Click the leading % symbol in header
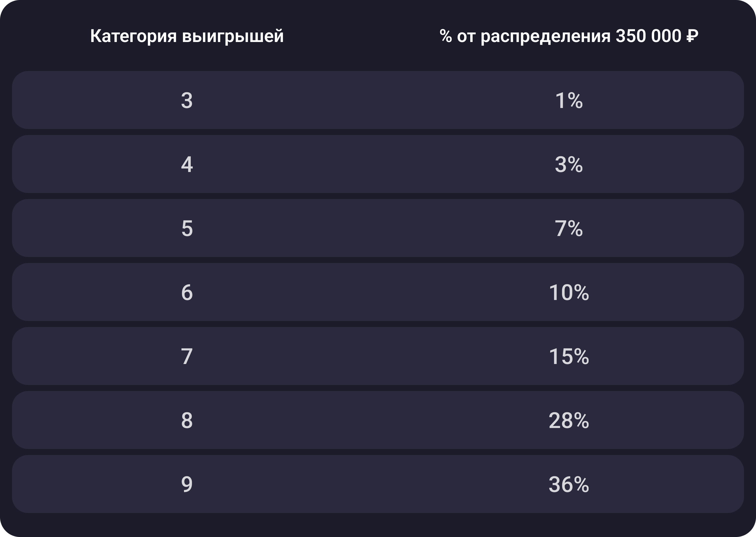The image size is (756, 537). [x=445, y=36]
